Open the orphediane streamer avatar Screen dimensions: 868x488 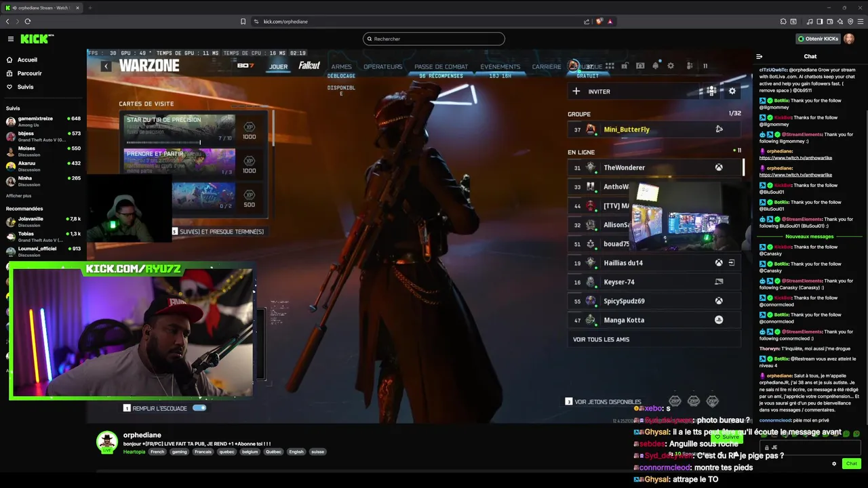pos(106,442)
